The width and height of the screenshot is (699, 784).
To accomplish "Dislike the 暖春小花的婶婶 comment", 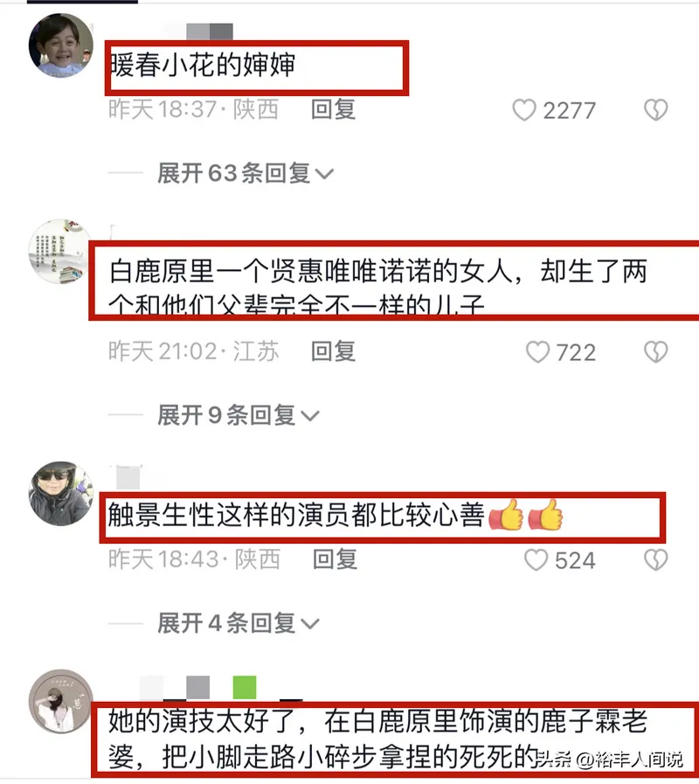I will [655, 110].
